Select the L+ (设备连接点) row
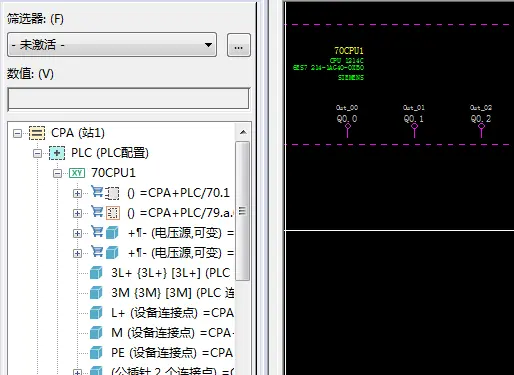Viewport: 514px width, 375px height. pos(172,313)
